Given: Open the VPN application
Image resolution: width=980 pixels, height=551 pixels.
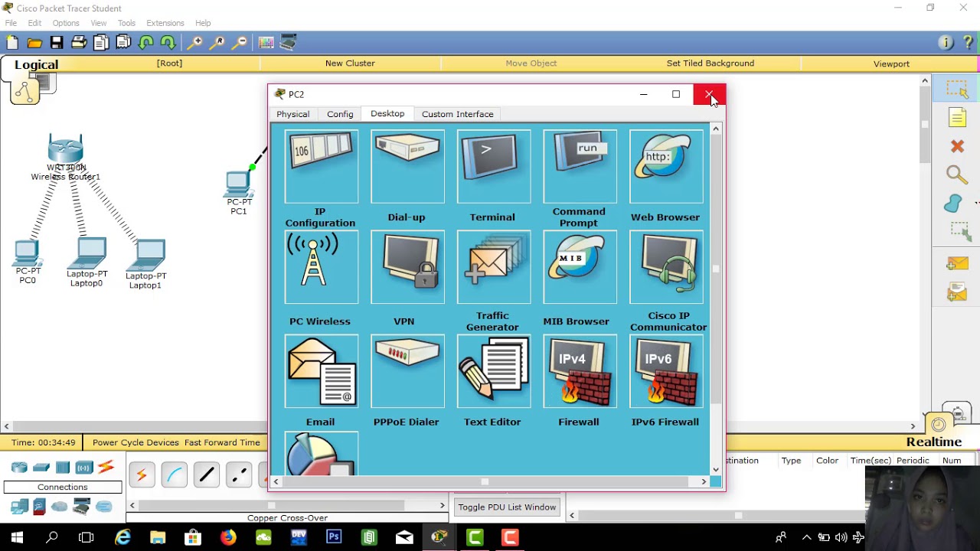Looking at the screenshot, I should point(407,268).
